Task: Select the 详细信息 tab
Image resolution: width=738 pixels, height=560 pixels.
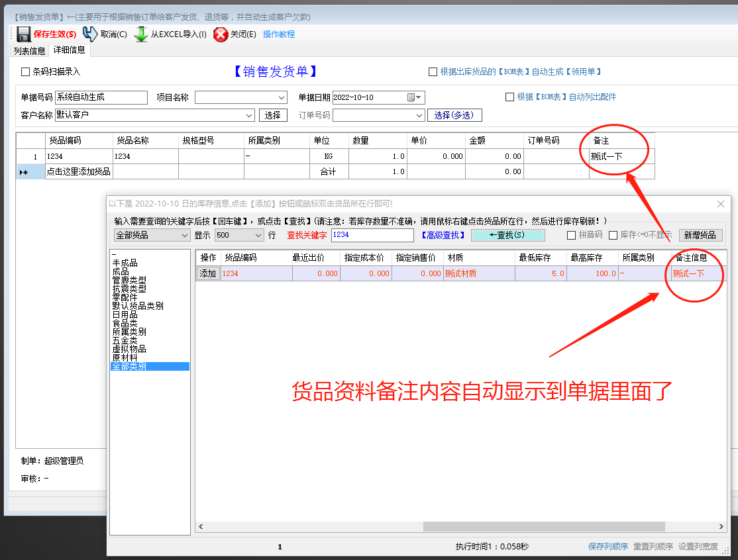Action: (68, 50)
